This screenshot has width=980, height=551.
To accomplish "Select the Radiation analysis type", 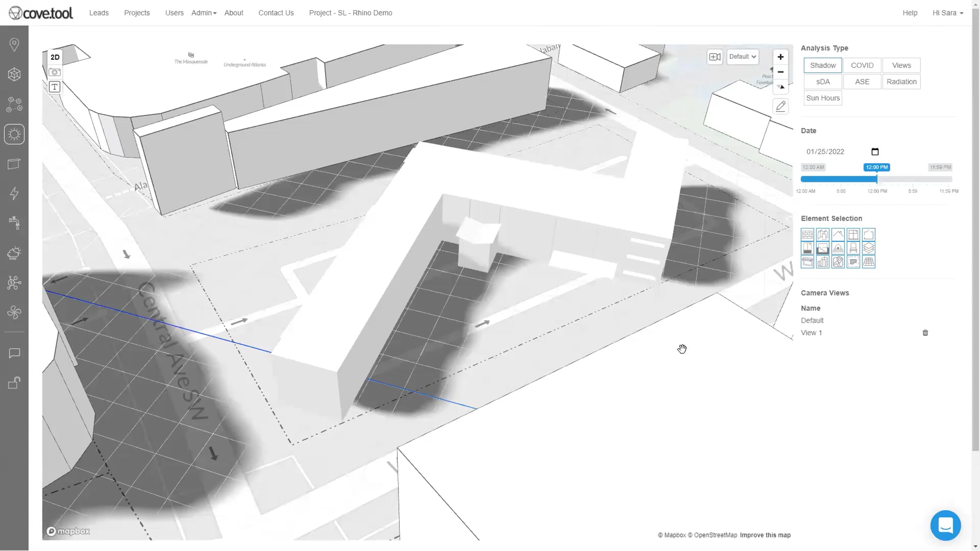I will click(x=901, y=82).
